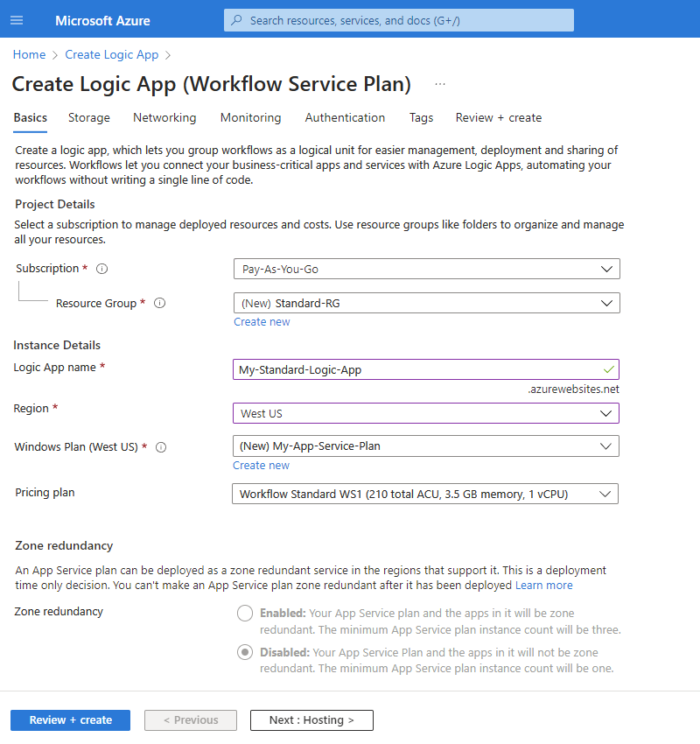Enable zone redundancy with the Enabled radio button
The image size is (700, 744).
point(245,614)
